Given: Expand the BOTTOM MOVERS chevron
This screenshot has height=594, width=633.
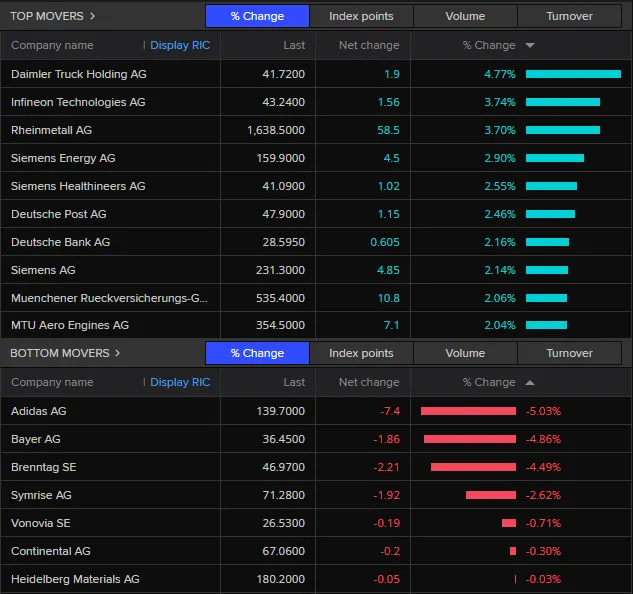Looking at the screenshot, I should click(117, 353).
